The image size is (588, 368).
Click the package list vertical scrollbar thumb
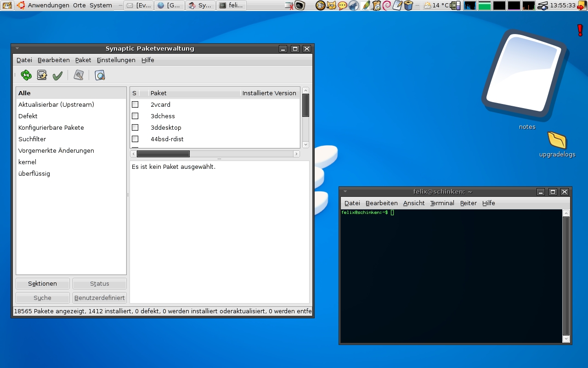(x=305, y=105)
